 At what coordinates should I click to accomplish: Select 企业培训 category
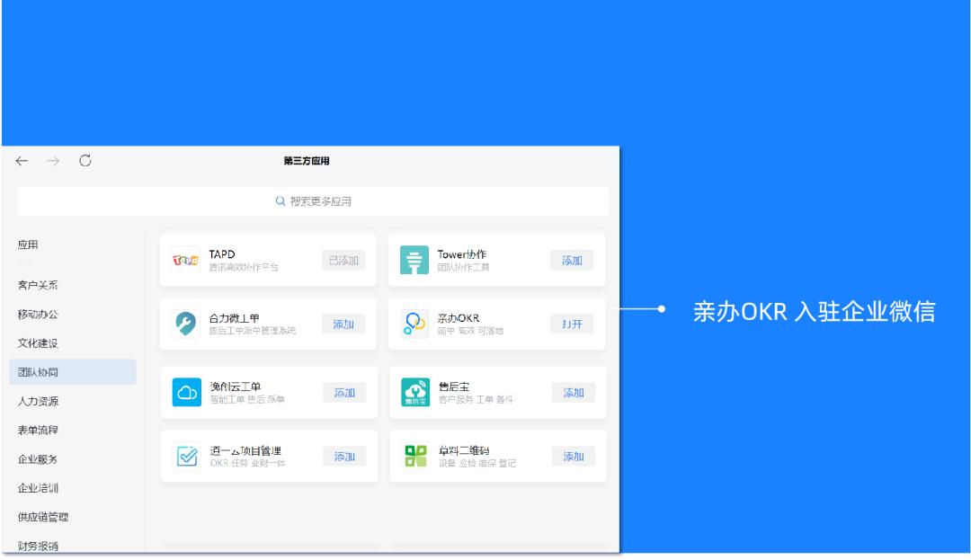(38, 488)
